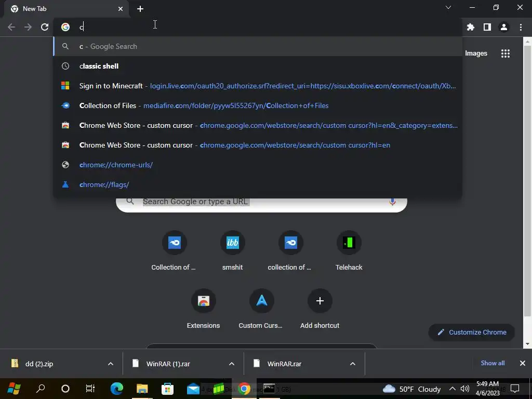Open Microsoft Store from taskbar
The height and width of the screenshot is (399, 532).
coord(168,389)
